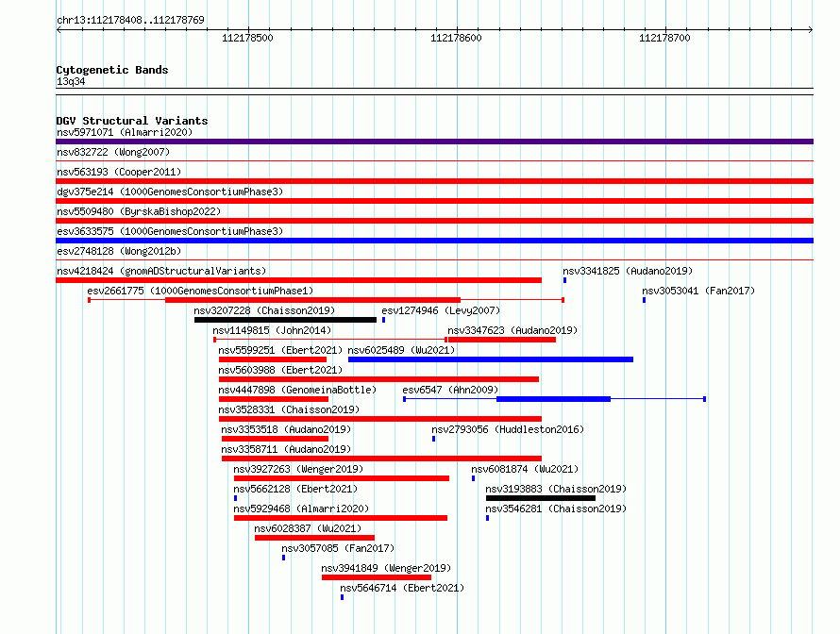Select the nsv5509480 ByrskaBishop2022 red bar

coord(434,221)
